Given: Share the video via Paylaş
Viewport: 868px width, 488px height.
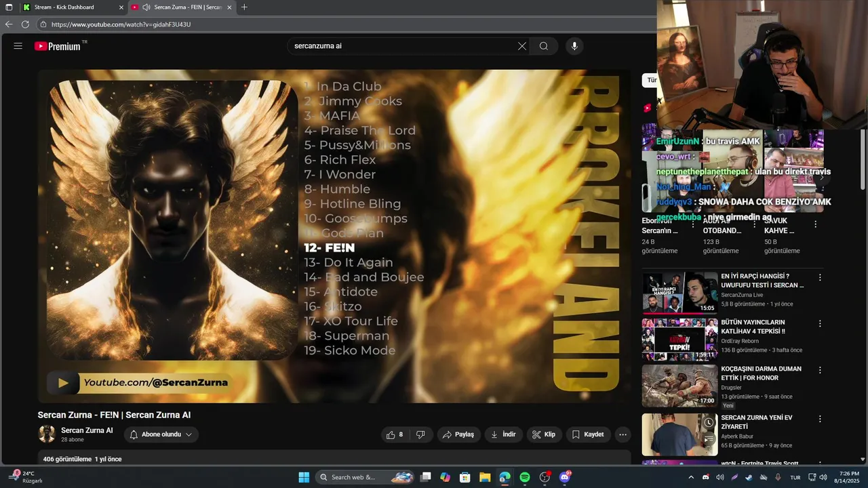Looking at the screenshot, I should tap(458, 434).
